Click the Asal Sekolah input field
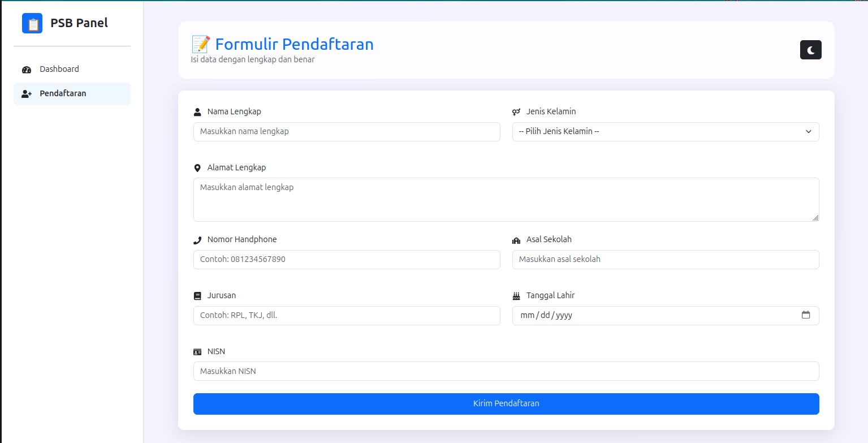The height and width of the screenshot is (443, 868). pos(665,259)
